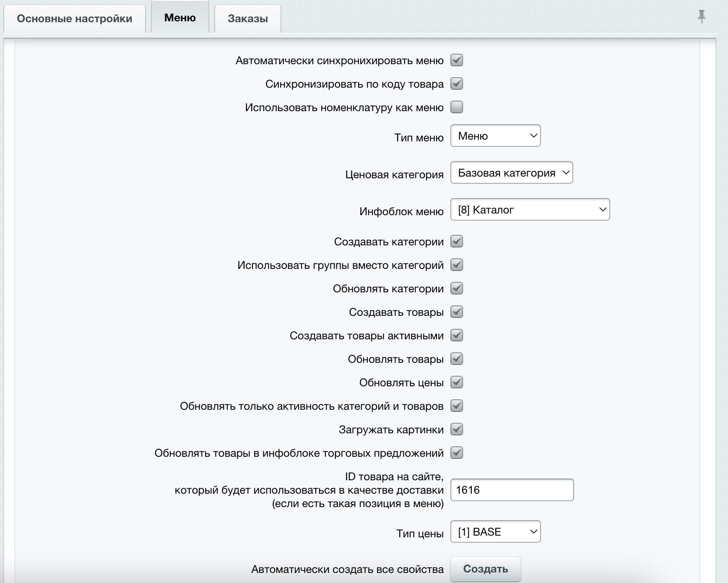The width and height of the screenshot is (728, 583).
Task: Open the Тип цены dropdown
Action: [495, 532]
